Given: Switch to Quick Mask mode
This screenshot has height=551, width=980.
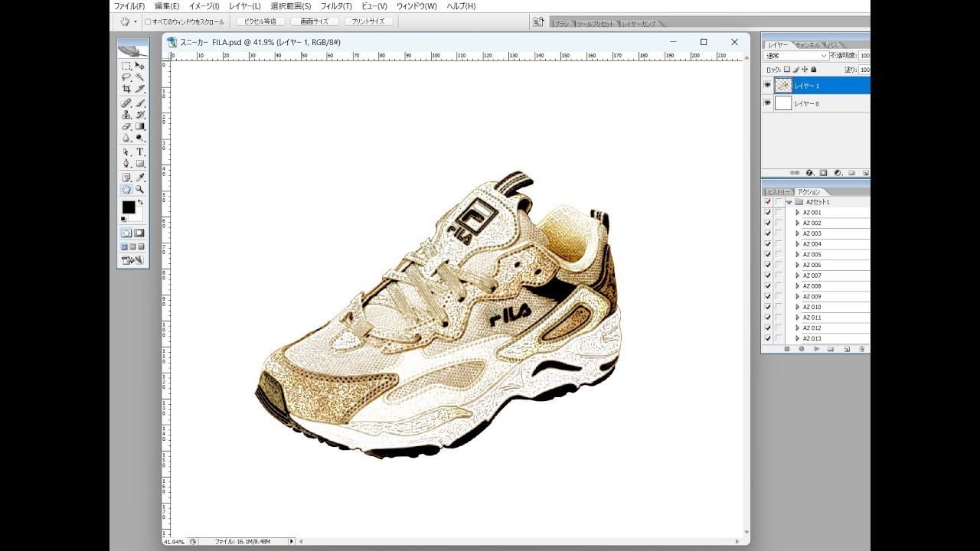Looking at the screenshot, I should (x=139, y=233).
